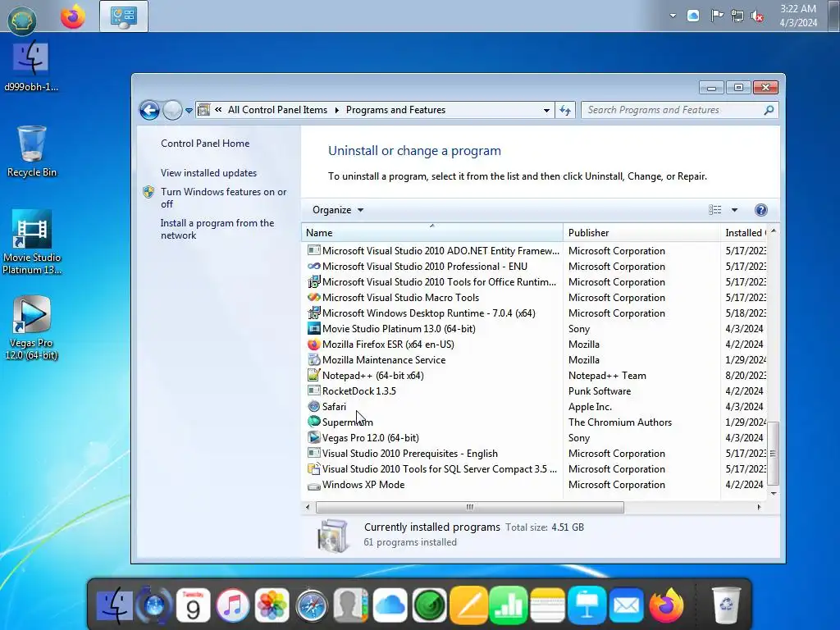
Task: Expand the Organize dropdown menu
Action: pos(338,210)
